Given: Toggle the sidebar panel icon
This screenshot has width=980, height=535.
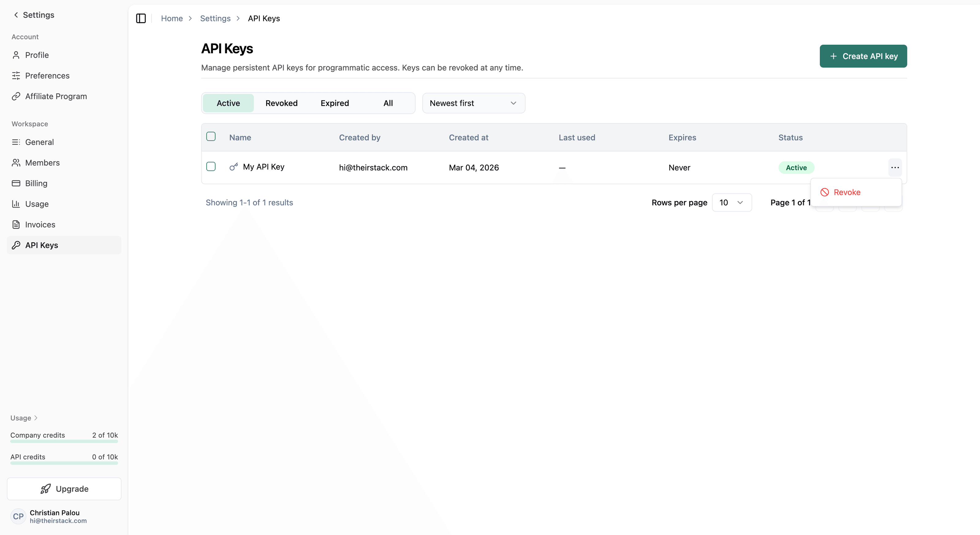Looking at the screenshot, I should [141, 18].
